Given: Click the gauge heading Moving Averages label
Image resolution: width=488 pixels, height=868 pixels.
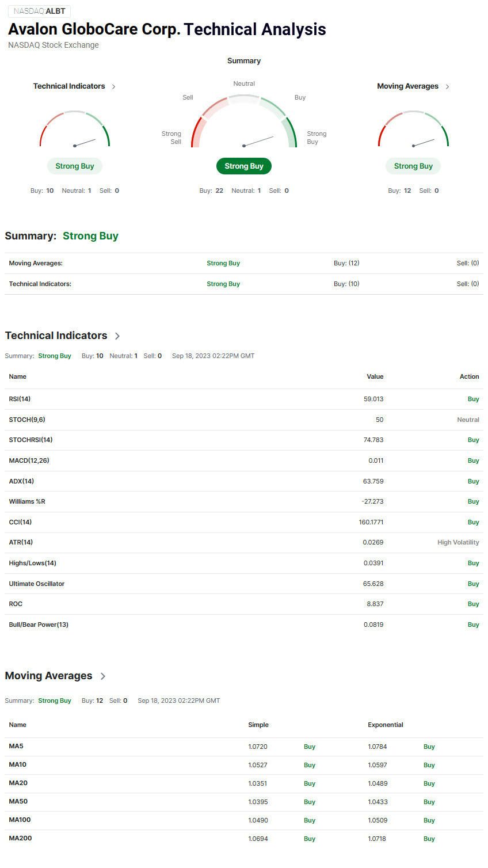Looking at the screenshot, I should [407, 86].
